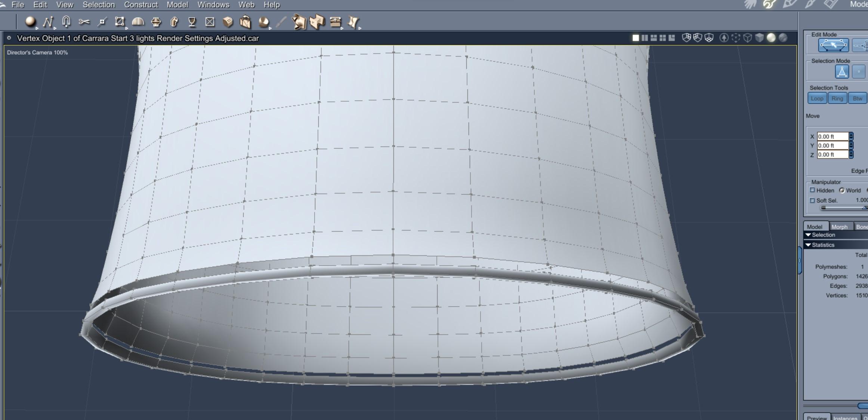The image size is (868, 420).
Task: Click the Loop selection button
Action: (817, 98)
